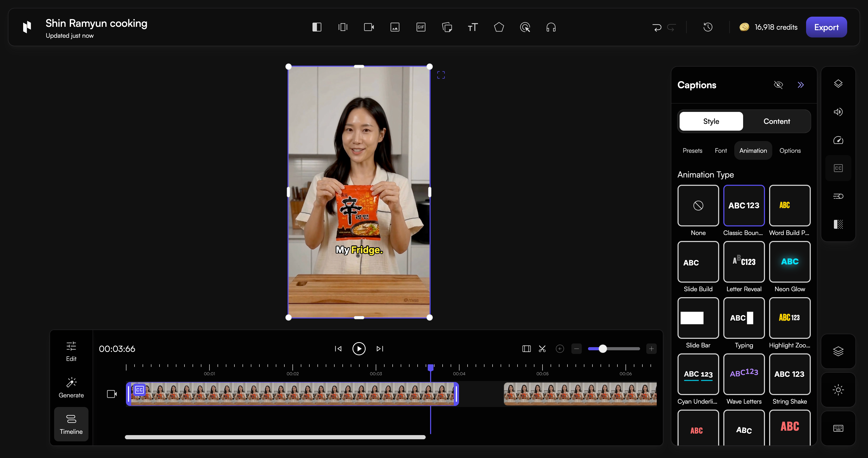Open the motion lines icon in right sidebar
This screenshot has height=458, width=868.
[x=838, y=196]
